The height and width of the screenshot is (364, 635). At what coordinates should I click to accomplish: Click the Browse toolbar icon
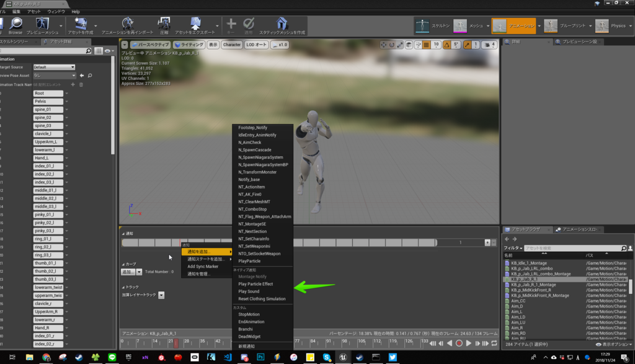tap(16, 25)
